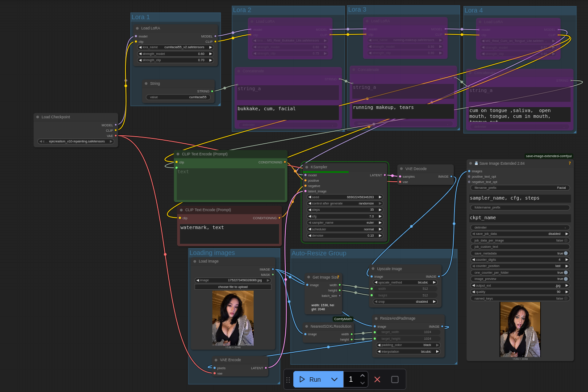Collapse the ResizeAndPadImage node via its title dot
The width and height of the screenshot is (588, 392).
(x=376, y=318)
